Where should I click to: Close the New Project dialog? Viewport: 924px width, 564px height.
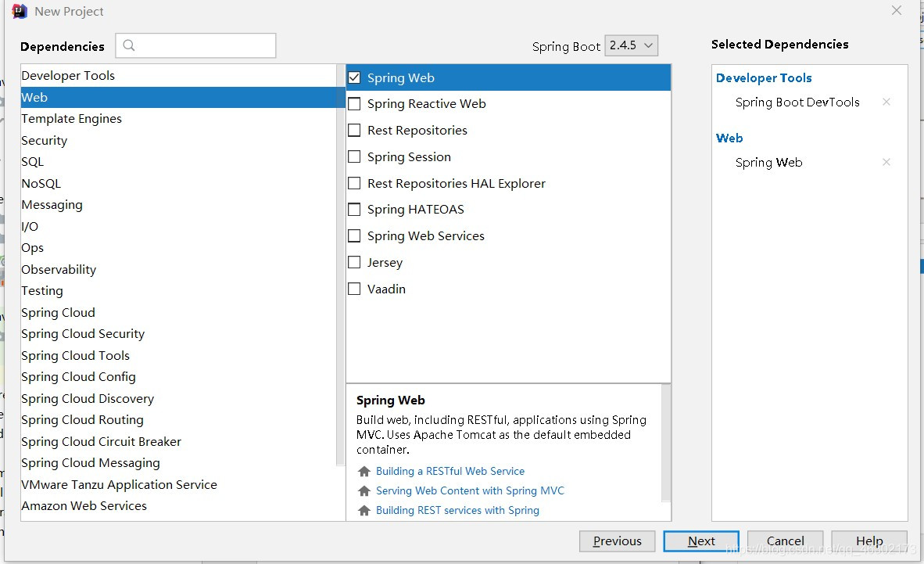tap(897, 11)
